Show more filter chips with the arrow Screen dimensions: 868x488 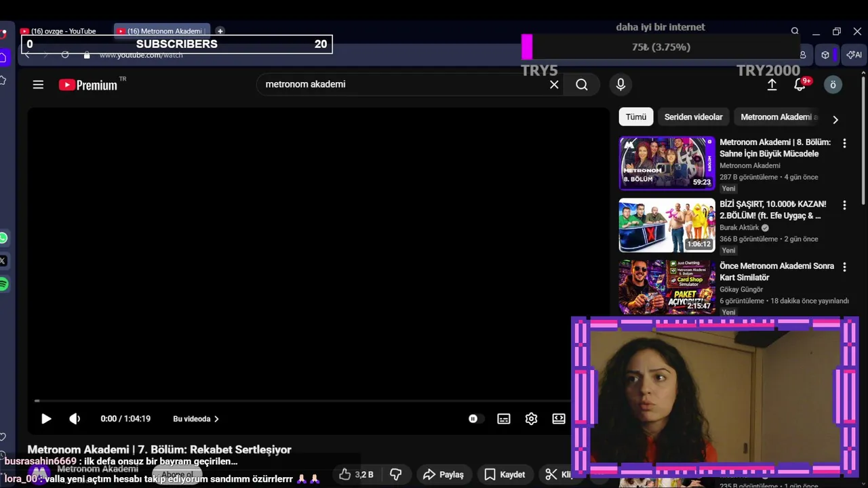pos(835,119)
